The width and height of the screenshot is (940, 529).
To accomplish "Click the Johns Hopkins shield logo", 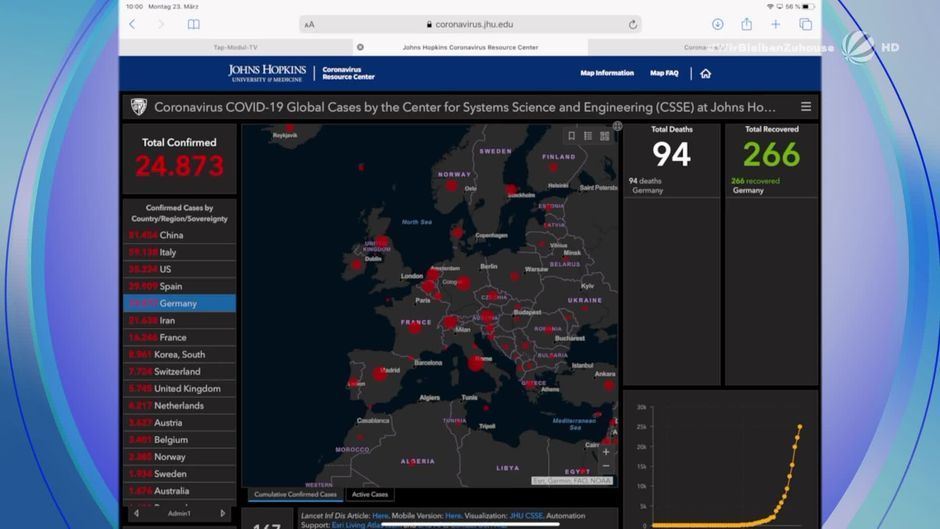I will (x=138, y=107).
